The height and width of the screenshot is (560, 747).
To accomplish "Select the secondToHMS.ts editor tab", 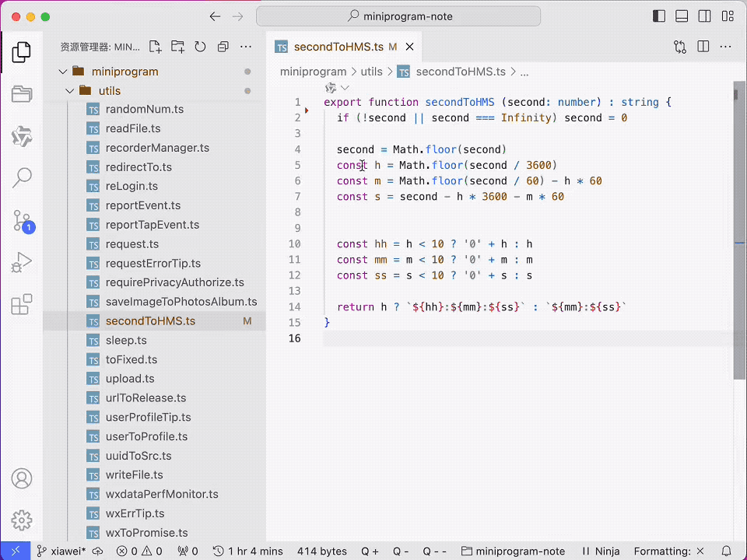I will (x=338, y=47).
